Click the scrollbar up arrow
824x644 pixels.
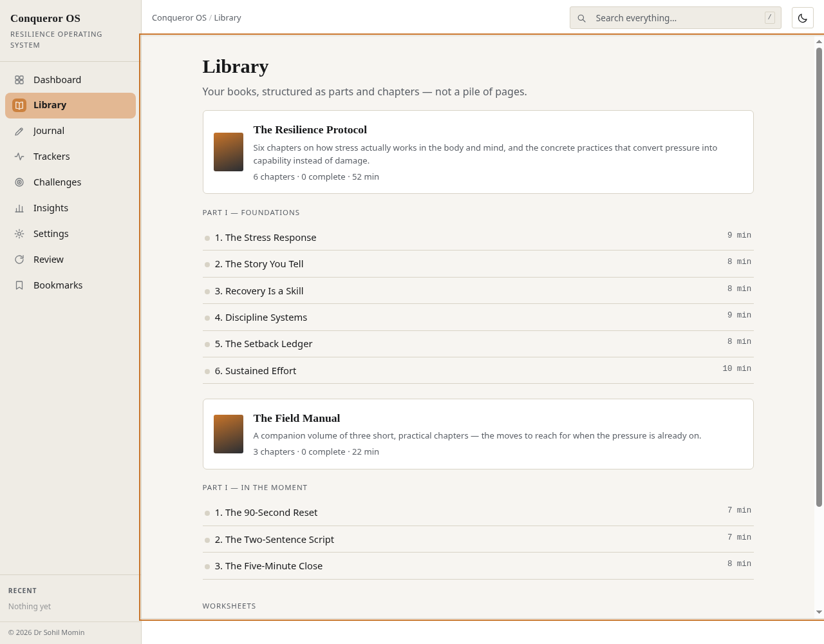click(819, 42)
